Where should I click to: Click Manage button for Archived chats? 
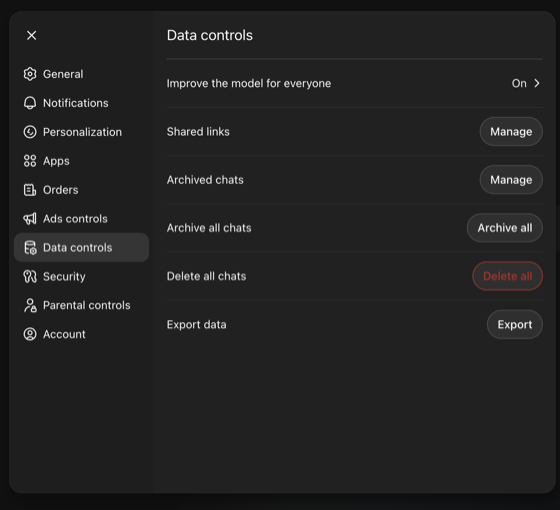[x=511, y=180]
